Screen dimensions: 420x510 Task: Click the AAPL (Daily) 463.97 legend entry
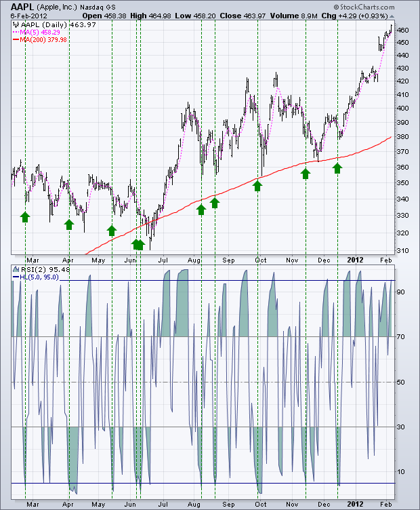point(58,24)
